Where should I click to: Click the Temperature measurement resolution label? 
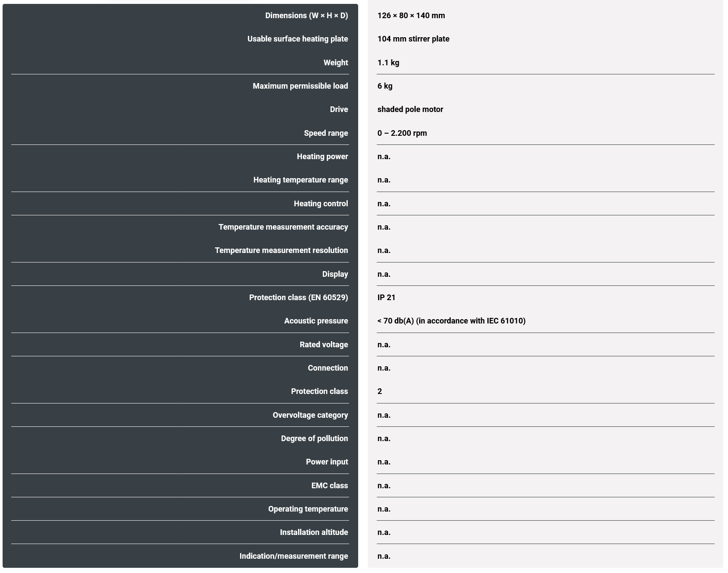281,250
